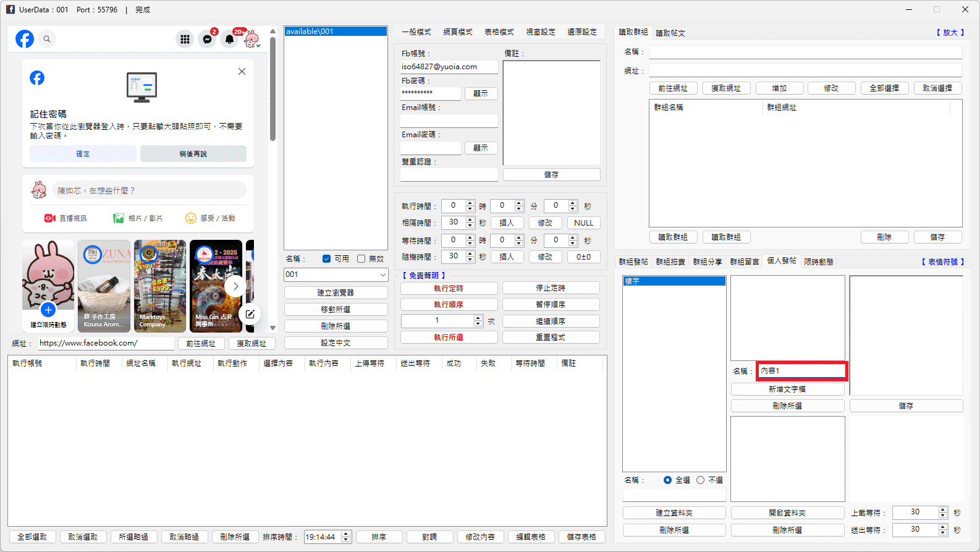
Task: Click the 建立資料夾 button
Action: 674,513
